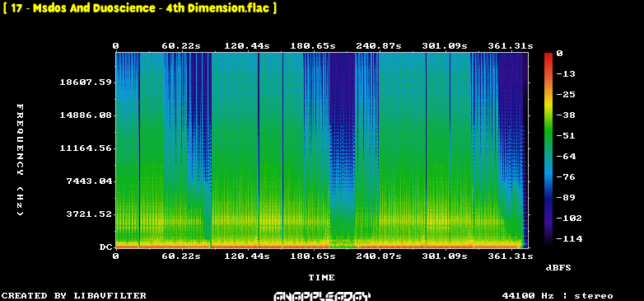The height and width of the screenshot is (301, 644).
Task: Click the 180.65s bottom time label
Action: pyautogui.click(x=313, y=256)
